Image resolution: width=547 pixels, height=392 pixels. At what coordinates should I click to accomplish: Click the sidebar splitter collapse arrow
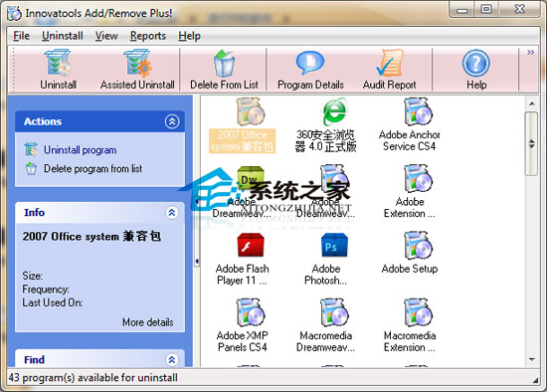pyautogui.click(x=197, y=261)
